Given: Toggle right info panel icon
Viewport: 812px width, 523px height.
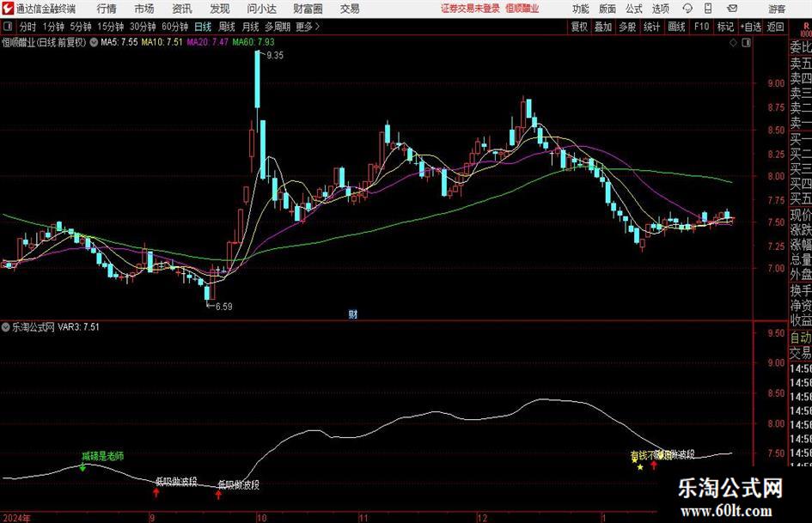Looking at the screenshot, I should click(746, 43).
